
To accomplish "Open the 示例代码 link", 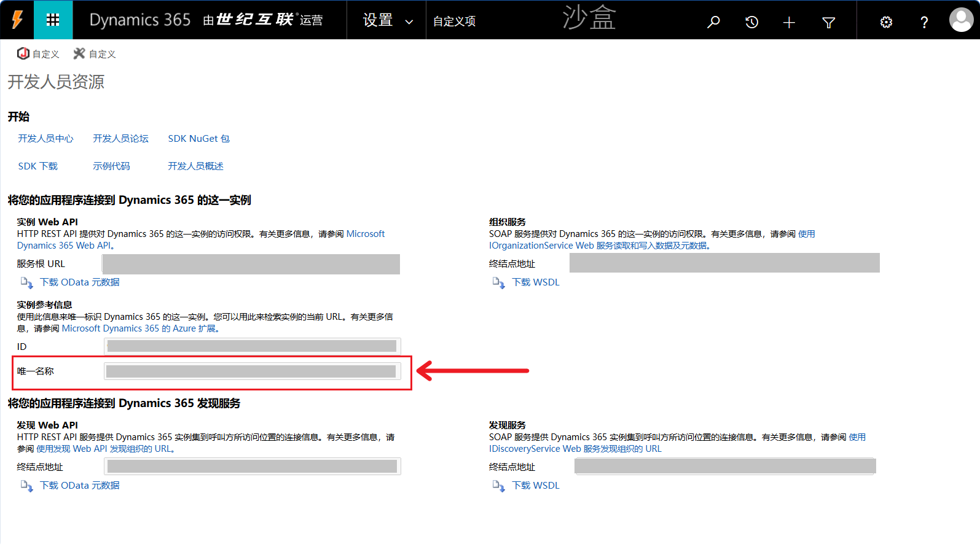I will pos(111,166).
